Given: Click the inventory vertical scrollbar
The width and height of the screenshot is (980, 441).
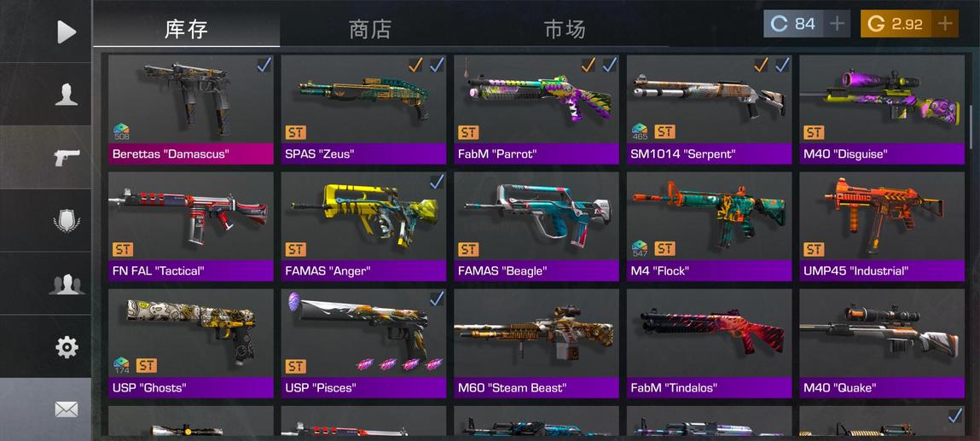Looking at the screenshot, I should click(971, 127).
